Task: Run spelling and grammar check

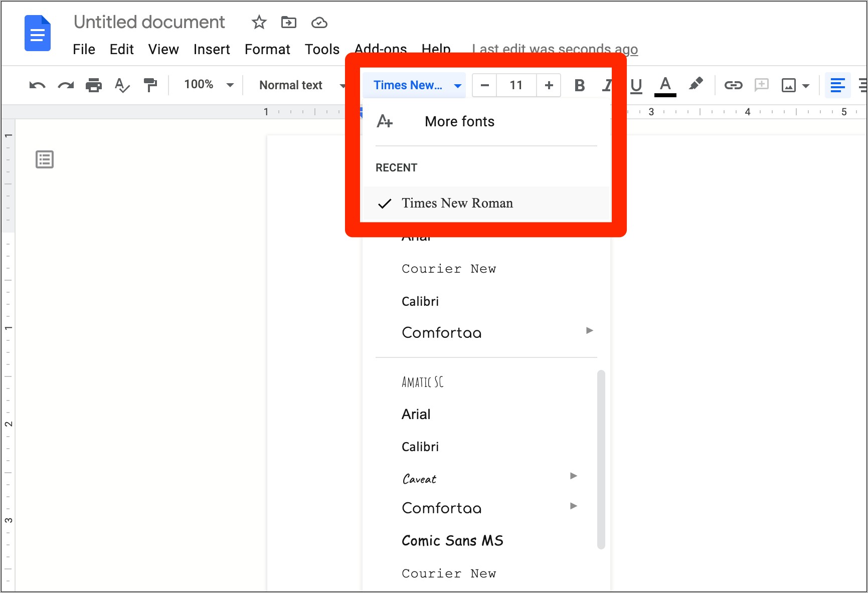Action: coord(122,85)
